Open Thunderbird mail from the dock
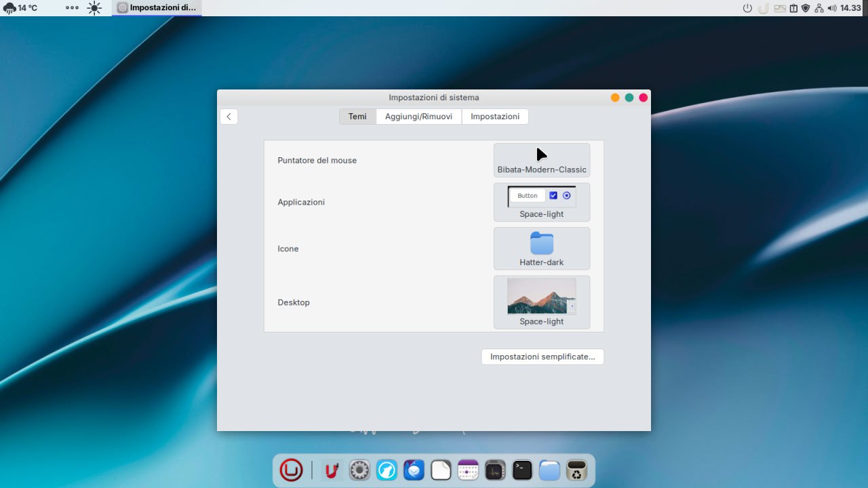This screenshot has width=868, height=488. pos(414,470)
